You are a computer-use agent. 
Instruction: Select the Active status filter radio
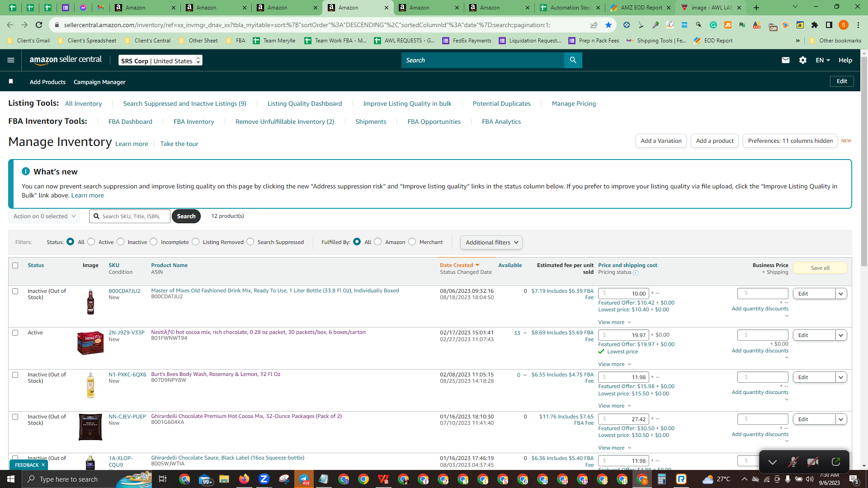point(91,242)
